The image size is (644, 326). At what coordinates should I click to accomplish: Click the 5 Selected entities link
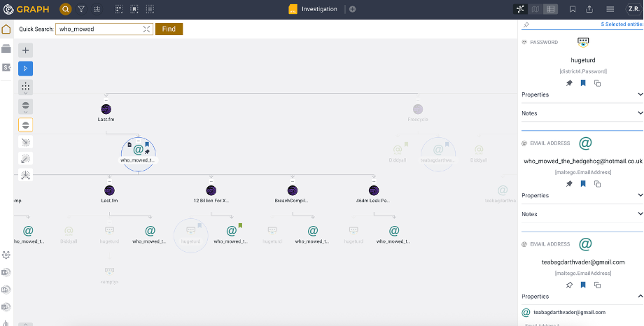pyautogui.click(x=622, y=24)
